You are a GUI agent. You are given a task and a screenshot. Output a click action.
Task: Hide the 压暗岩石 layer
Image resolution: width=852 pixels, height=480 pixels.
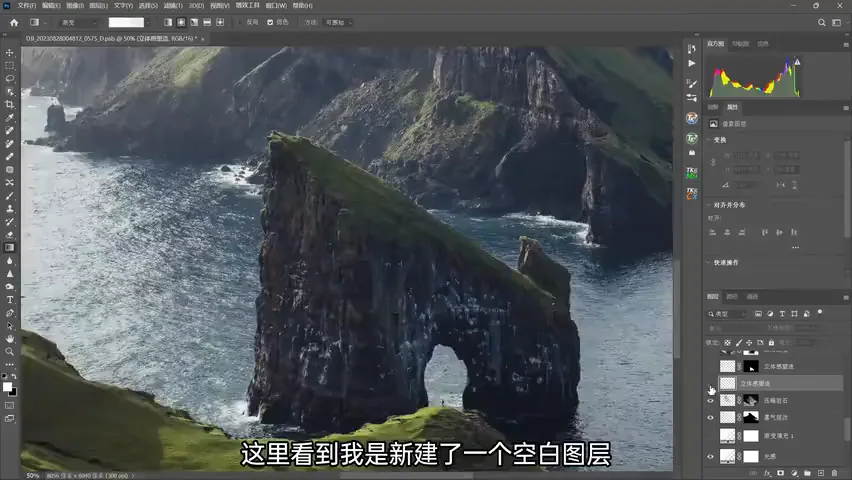coord(710,401)
